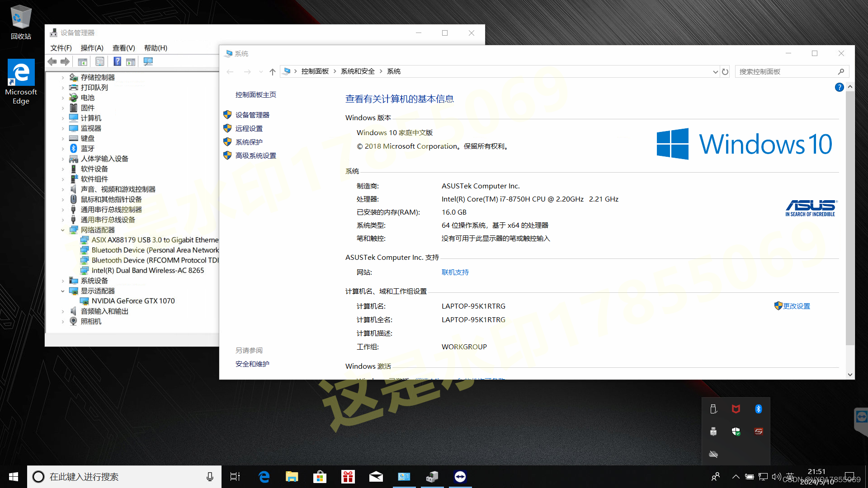This screenshot has width=868, height=488.
Task: Click the 联机支持 website link
Action: click(x=455, y=272)
